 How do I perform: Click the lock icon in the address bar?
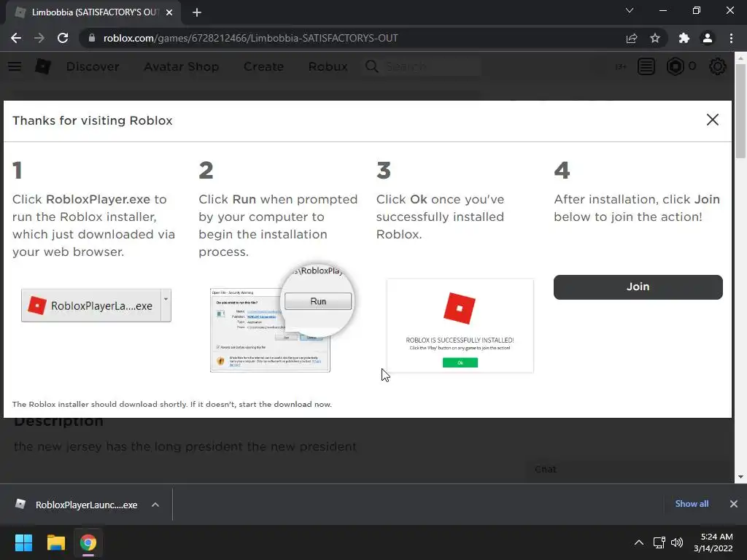pyautogui.click(x=92, y=38)
